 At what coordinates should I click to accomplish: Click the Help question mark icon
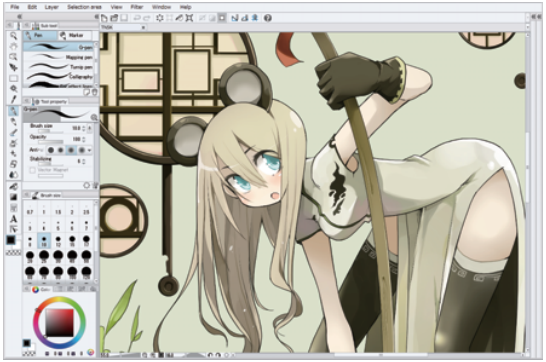click(267, 18)
